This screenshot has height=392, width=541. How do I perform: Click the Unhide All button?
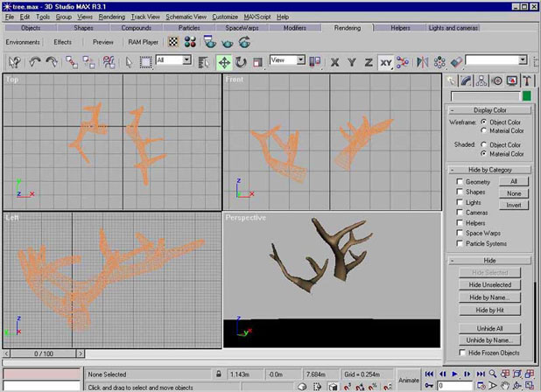click(x=490, y=328)
